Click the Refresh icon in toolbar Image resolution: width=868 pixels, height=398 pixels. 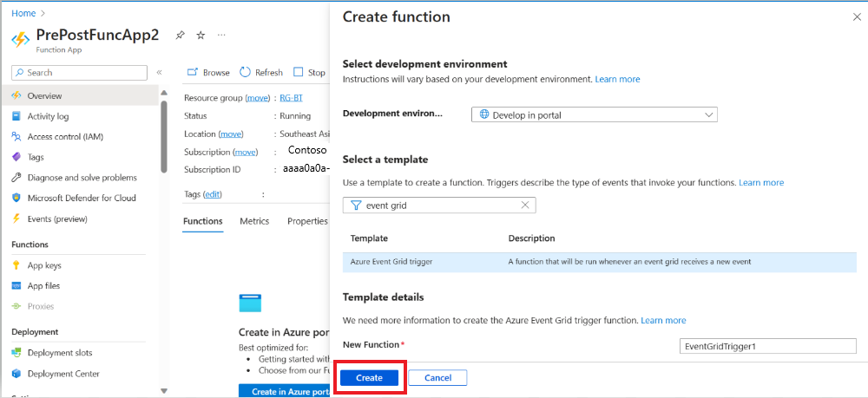point(246,73)
